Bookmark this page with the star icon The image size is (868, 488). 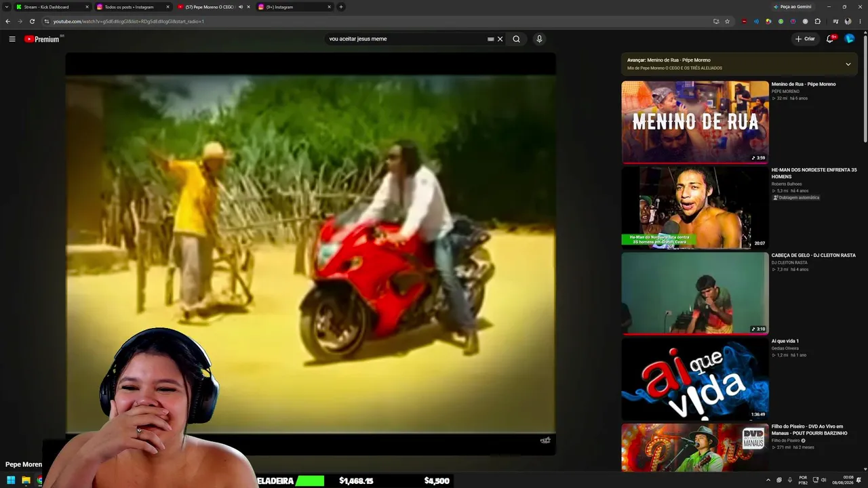point(727,21)
